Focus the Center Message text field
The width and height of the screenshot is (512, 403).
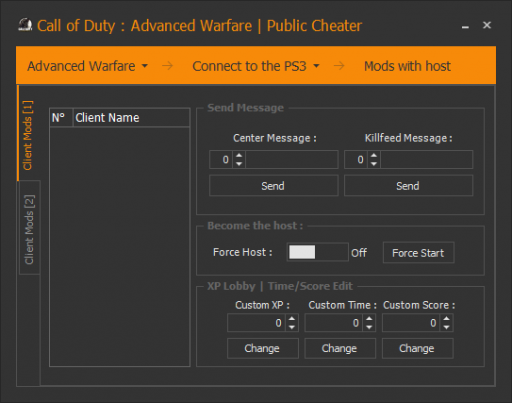coord(292,159)
